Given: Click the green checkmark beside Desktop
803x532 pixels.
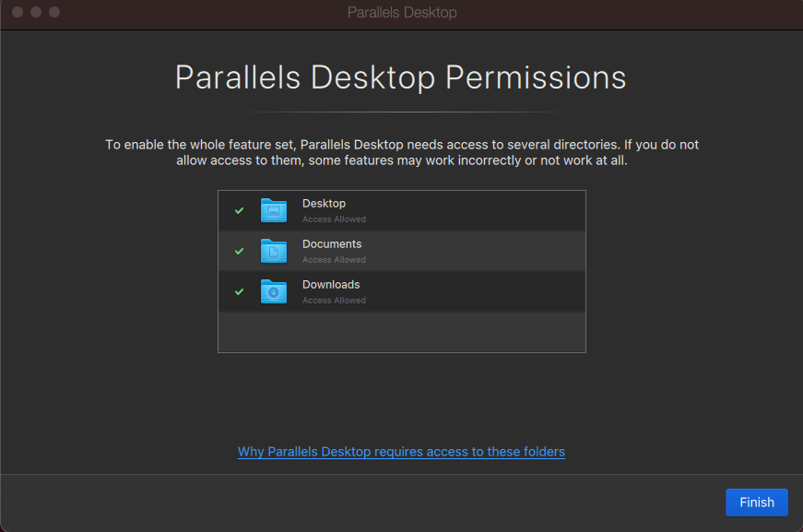Looking at the screenshot, I should 240,210.
